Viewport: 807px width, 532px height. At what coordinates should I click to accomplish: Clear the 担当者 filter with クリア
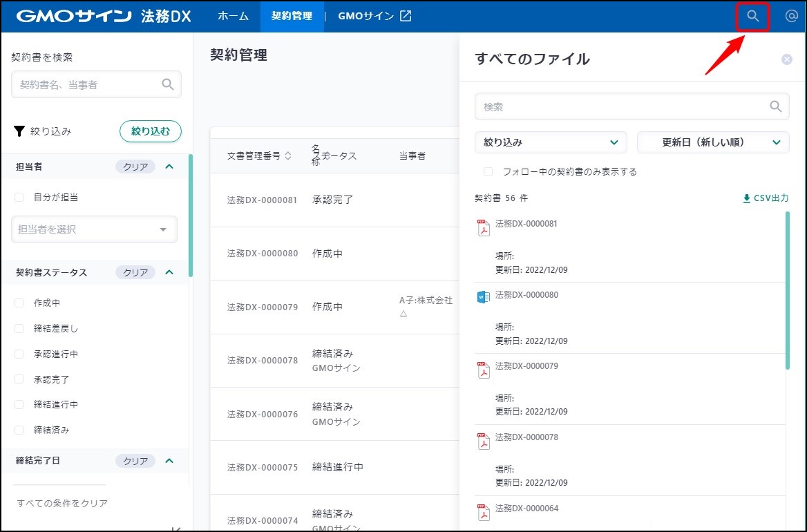[x=135, y=167]
